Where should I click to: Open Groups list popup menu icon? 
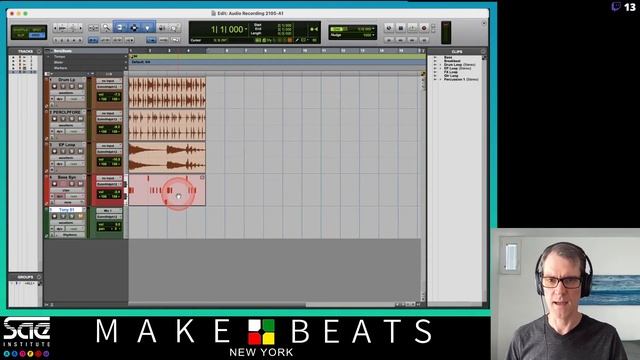coord(39,277)
